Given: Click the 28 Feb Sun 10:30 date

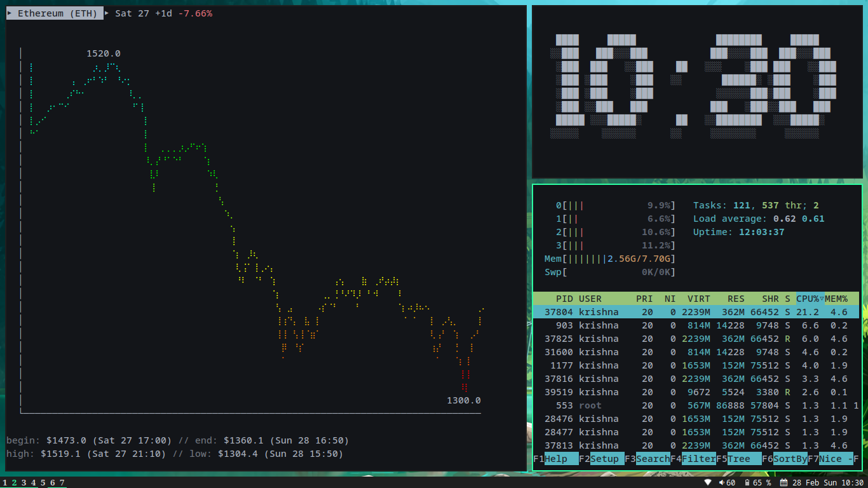Looking at the screenshot, I should pos(827,483).
